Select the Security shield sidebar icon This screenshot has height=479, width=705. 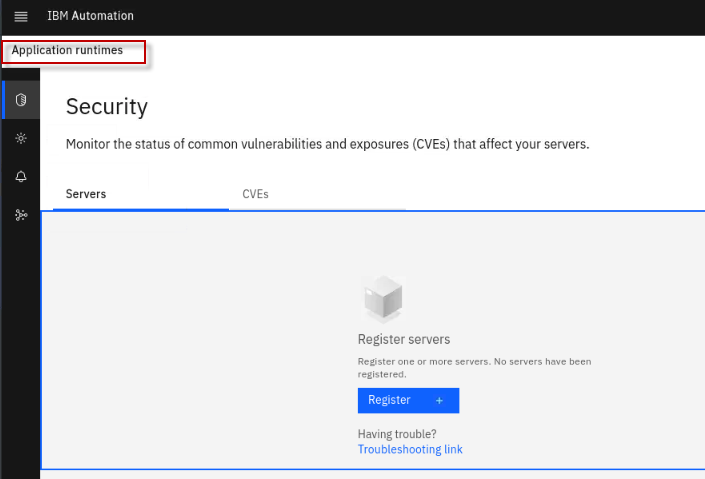pyautogui.click(x=21, y=100)
